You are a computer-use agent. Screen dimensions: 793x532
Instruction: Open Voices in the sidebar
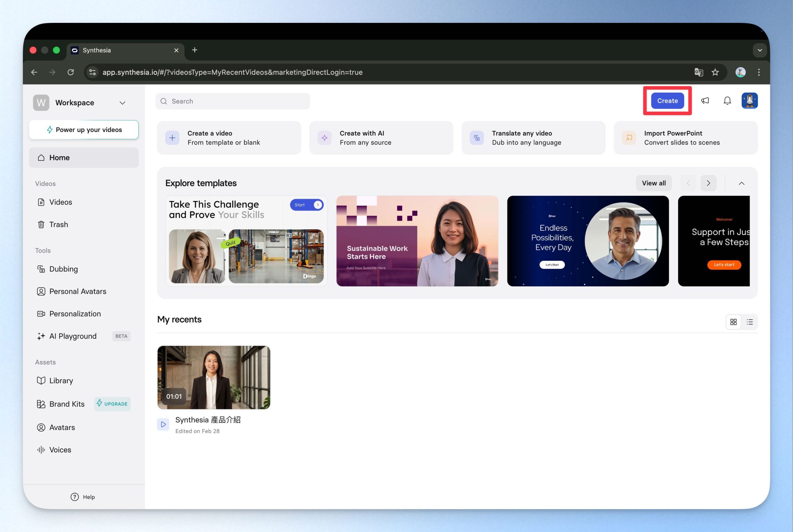[x=84, y=450]
